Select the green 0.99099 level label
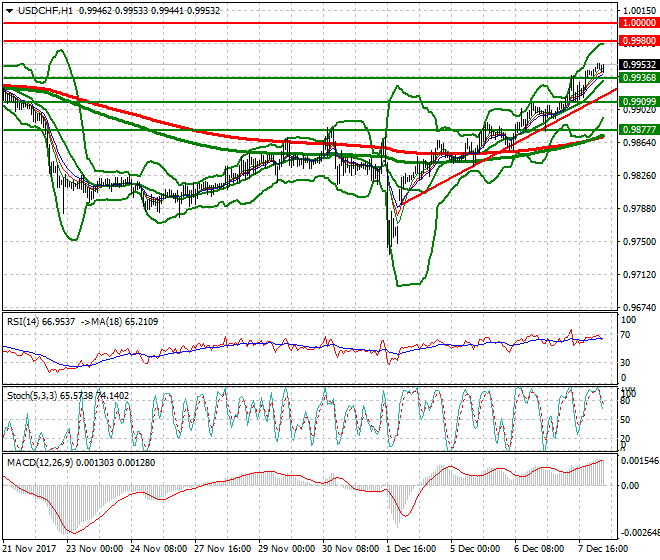 tap(639, 101)
